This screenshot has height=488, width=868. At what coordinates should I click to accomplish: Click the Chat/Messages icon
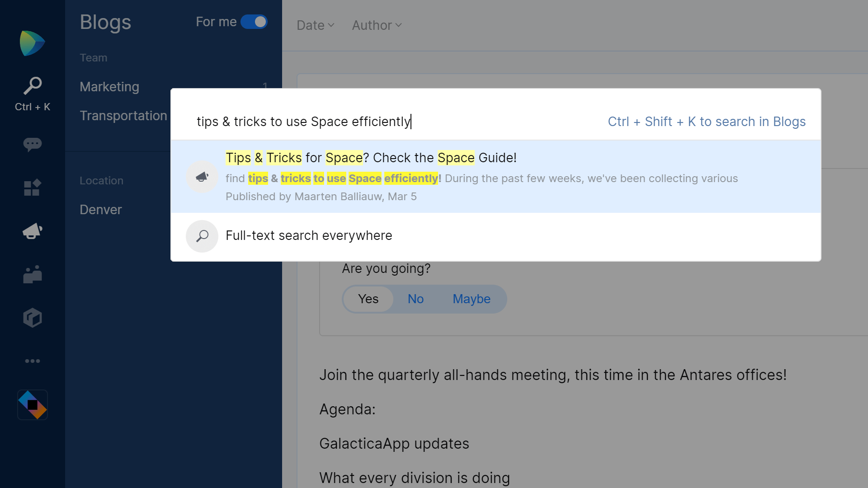pos(32,144)
